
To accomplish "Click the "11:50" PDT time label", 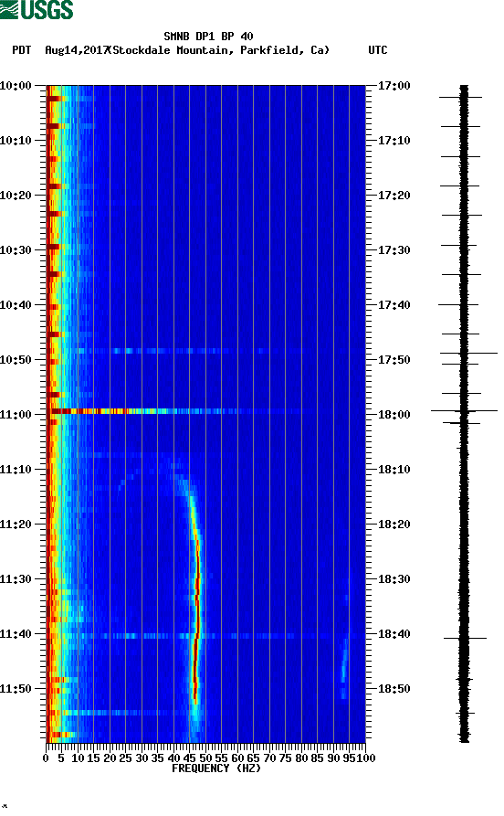I will pos(16,688).
